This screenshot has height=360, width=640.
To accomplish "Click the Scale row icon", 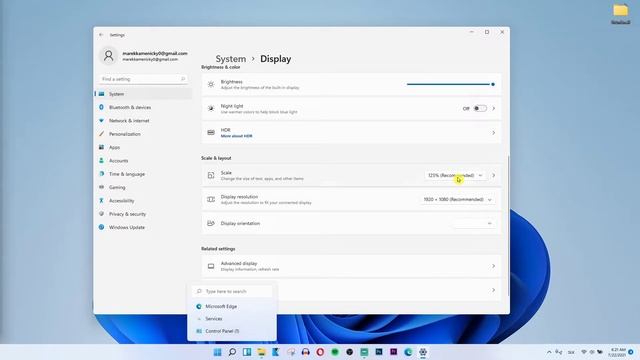I will click(x=211, y=176).
